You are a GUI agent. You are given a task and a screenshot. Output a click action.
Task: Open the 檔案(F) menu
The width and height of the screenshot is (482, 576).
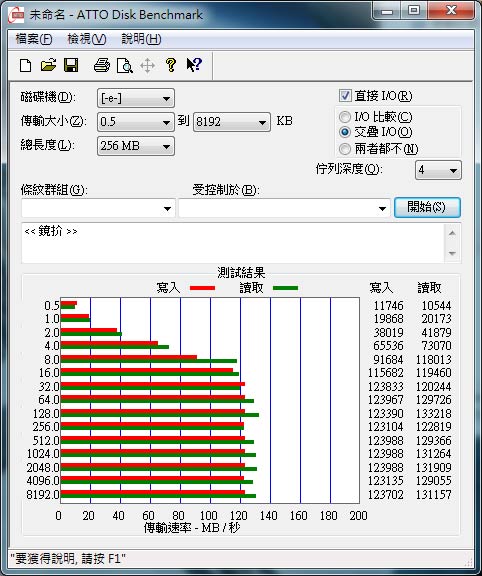pos(34,39)
